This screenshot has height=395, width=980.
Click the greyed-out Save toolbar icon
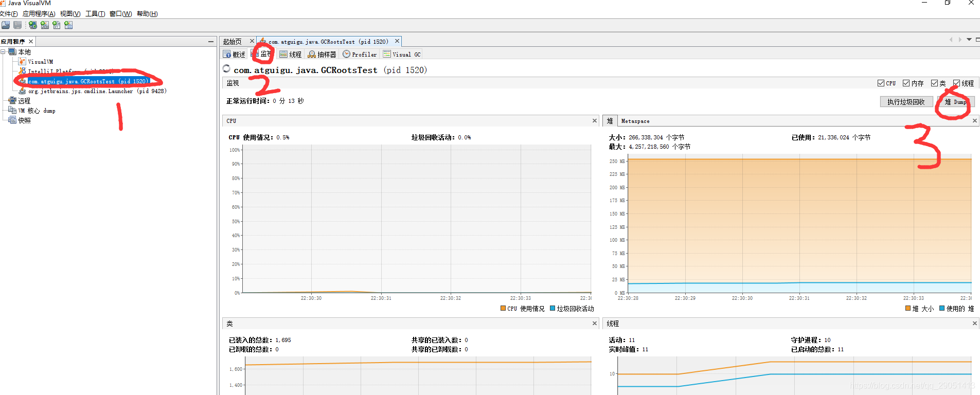17,25
